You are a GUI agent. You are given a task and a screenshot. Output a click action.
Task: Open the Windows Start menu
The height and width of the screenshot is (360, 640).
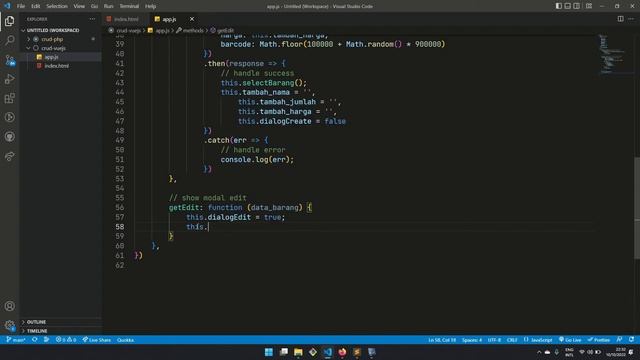[269, 352]
